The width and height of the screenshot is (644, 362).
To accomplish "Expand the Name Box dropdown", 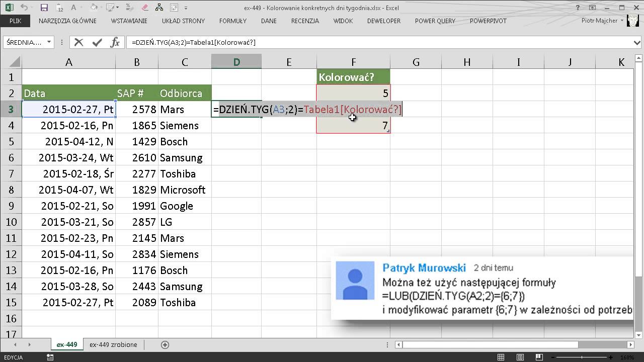I will point(49,42).
